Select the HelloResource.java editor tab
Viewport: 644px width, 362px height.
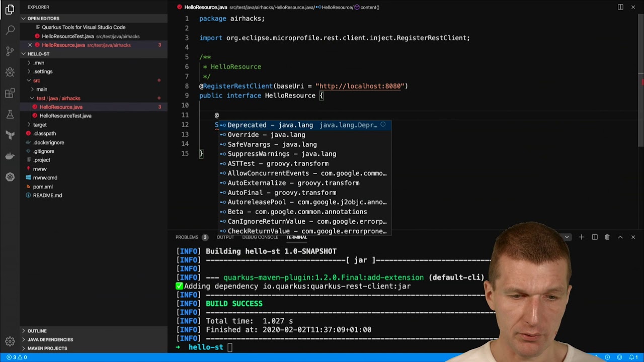205,7
